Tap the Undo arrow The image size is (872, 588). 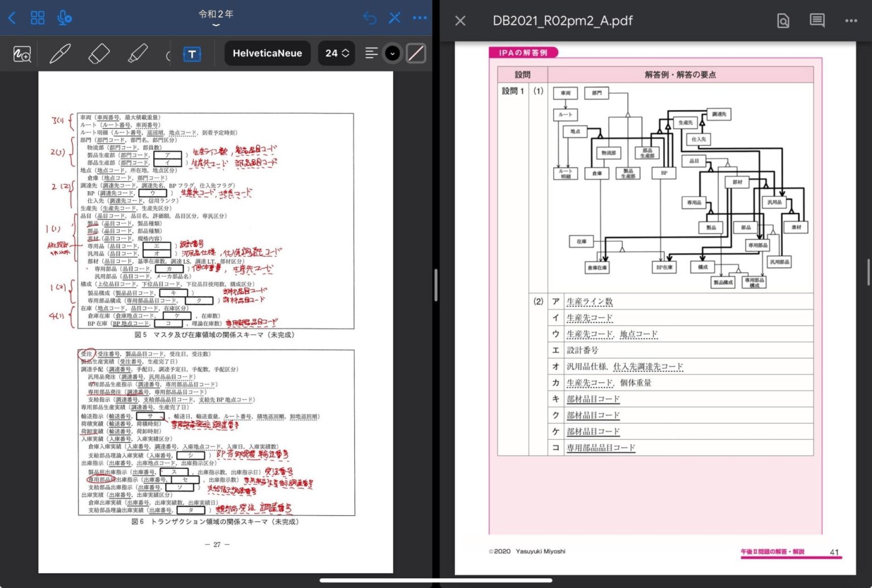369,18
